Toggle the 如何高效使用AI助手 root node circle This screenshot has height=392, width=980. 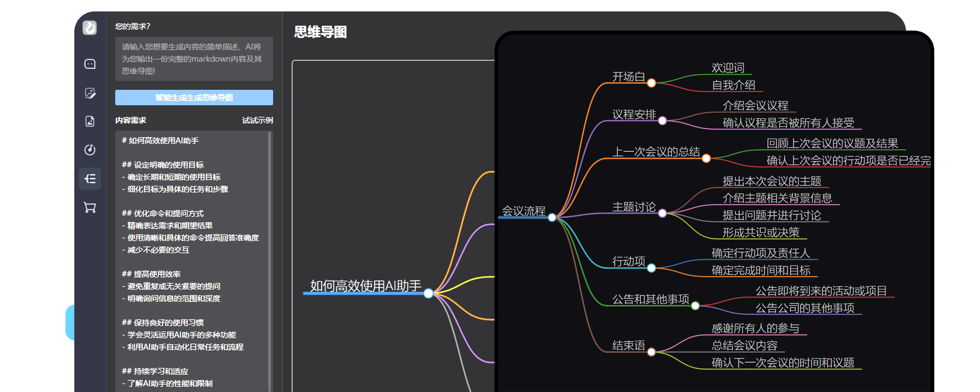point(428,293)
